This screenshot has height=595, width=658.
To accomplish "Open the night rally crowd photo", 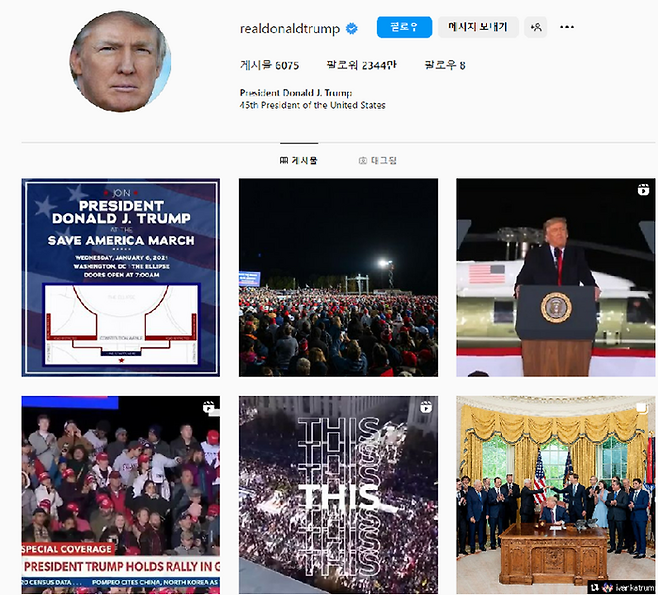I will (x=338, y=277).
